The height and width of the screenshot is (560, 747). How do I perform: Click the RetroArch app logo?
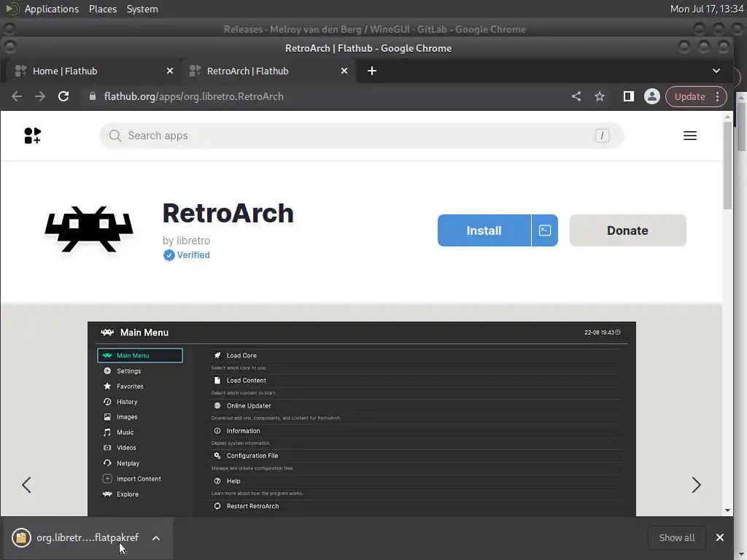point(88,229)
